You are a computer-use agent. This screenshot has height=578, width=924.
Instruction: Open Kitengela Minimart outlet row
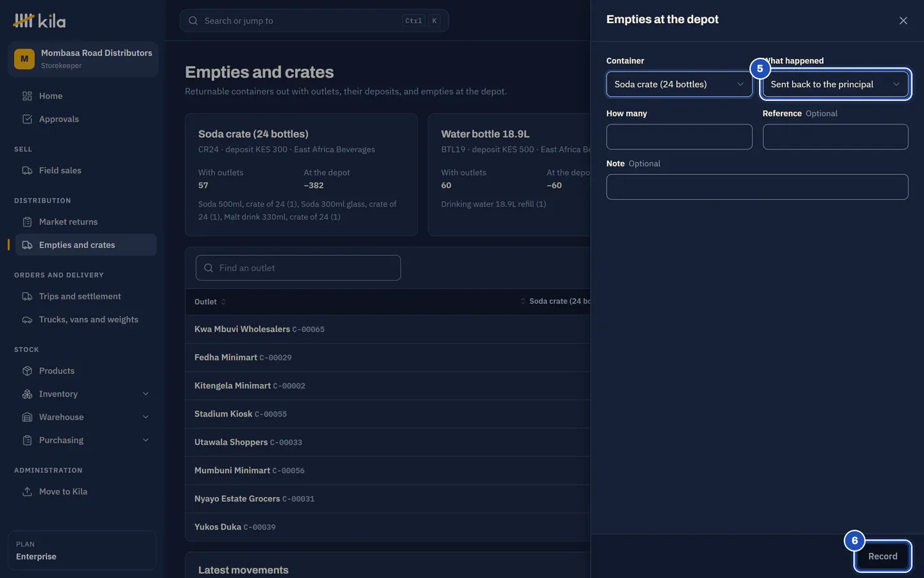(388, 385)
